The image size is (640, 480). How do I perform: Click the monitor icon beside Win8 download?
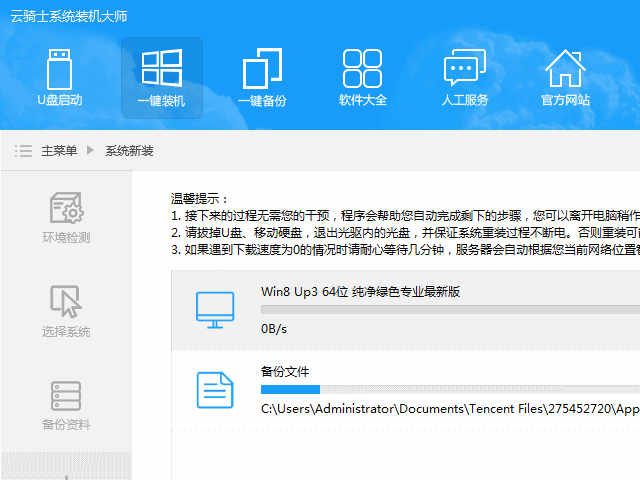pos(215,310)
